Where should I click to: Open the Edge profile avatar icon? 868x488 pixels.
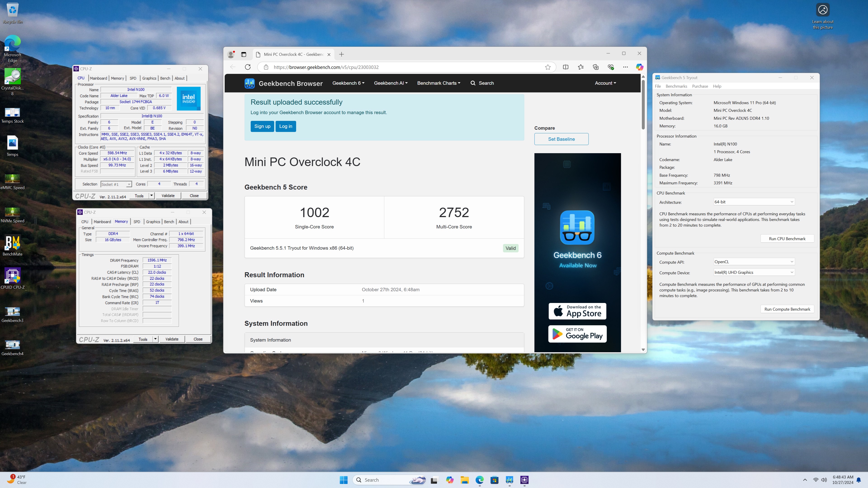coord(231,54)
